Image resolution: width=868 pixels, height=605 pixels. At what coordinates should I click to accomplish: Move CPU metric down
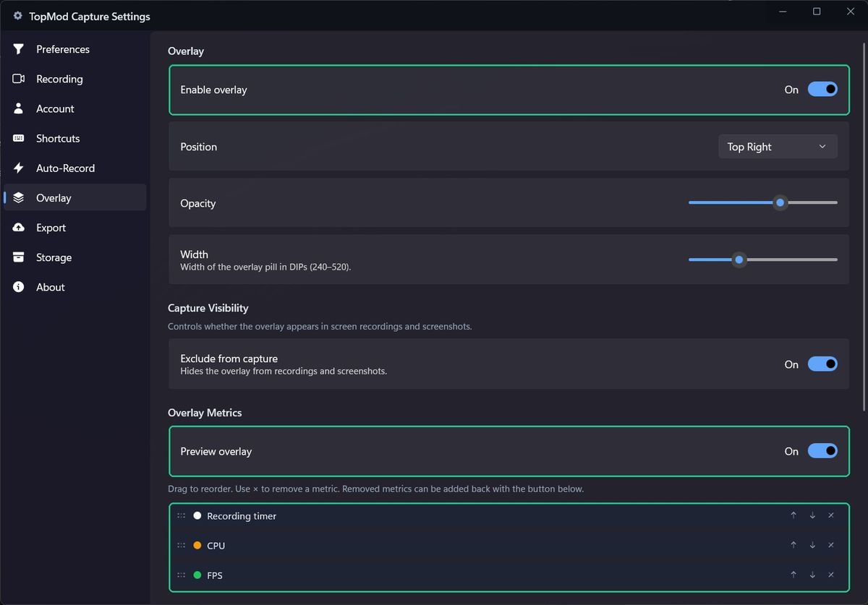pyautogui.click(x=812, y=545)
